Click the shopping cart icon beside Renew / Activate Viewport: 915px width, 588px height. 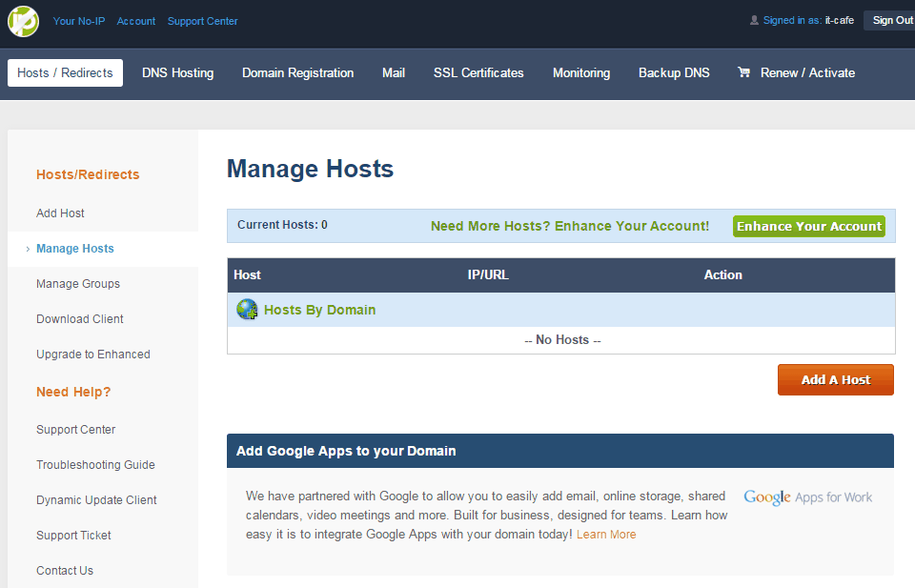click(743, 72)
